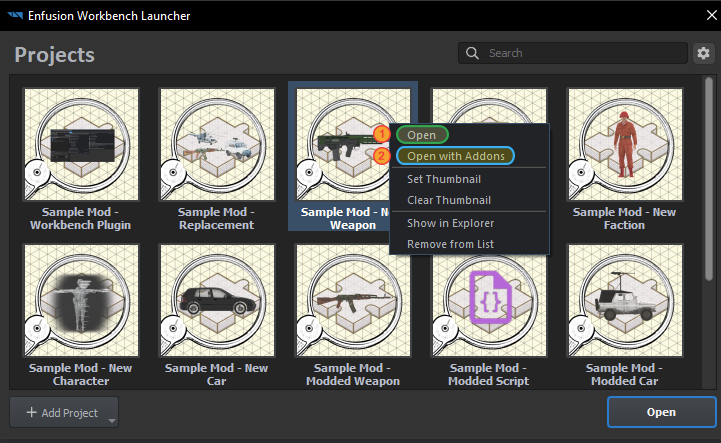Image resolution: width=721 pixels, height=443 pixels.
Task: Click the "Sample Mod - Modded Car" label
Action: click(x=624, y=374)
